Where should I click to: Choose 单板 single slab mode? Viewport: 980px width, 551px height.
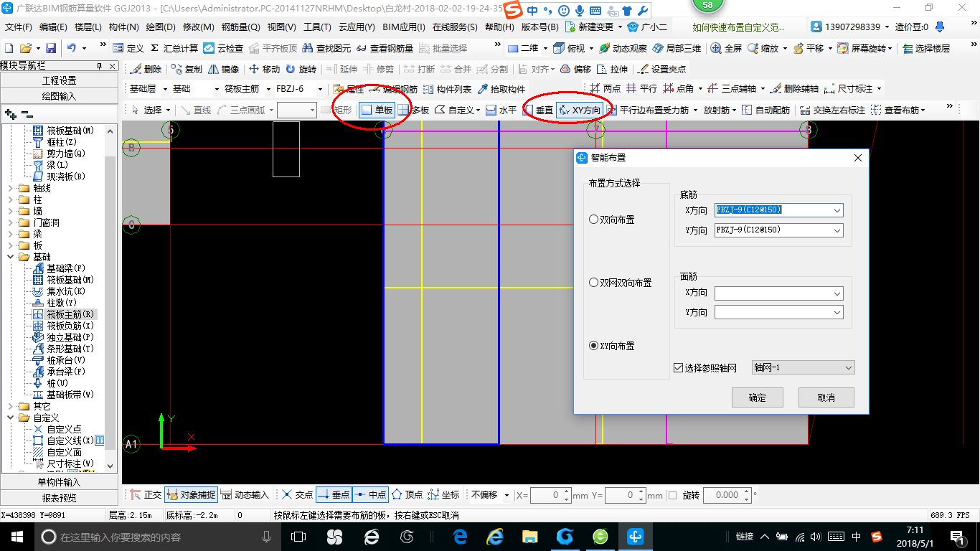point(377,110)
